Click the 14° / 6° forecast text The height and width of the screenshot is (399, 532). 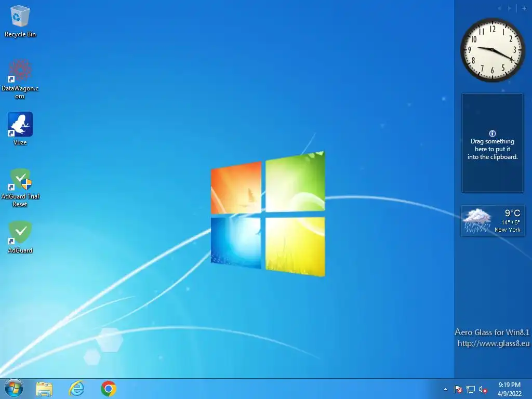pyautogui.click(x=511, y=222)
